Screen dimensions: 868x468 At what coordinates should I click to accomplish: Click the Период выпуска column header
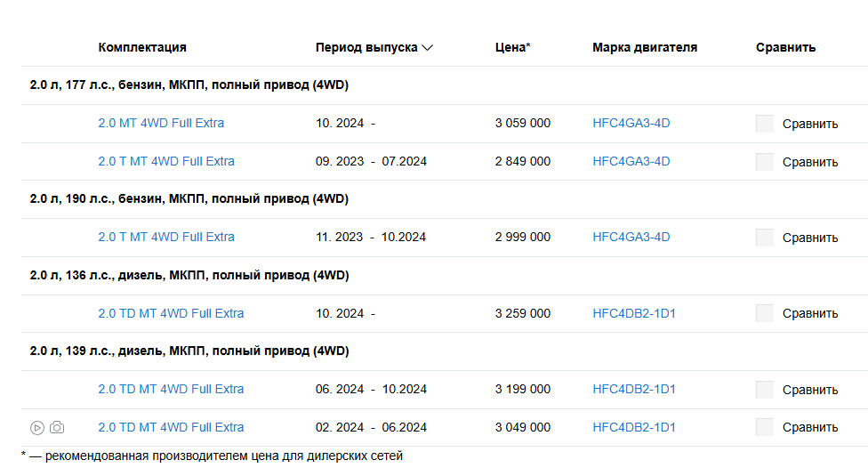[x=366, y=48]
